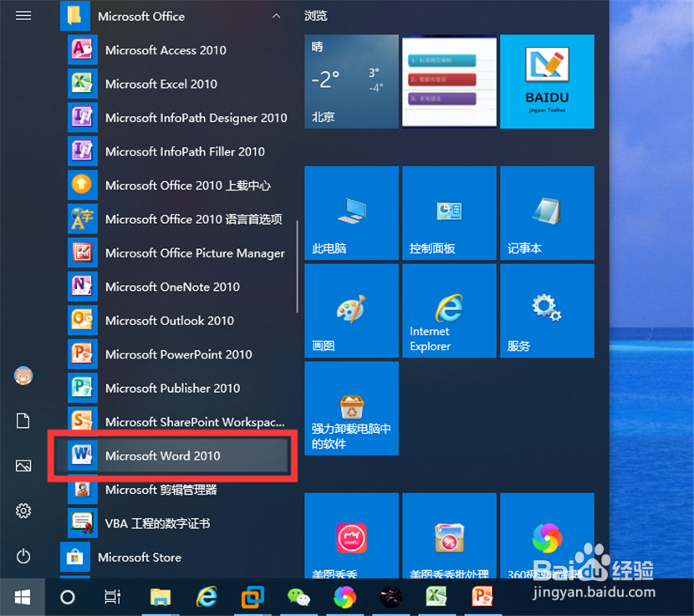Image resolution: width=694 pixels, height=616 pixels.
Task: Open the 此电脑 tile
Action: 351,213
